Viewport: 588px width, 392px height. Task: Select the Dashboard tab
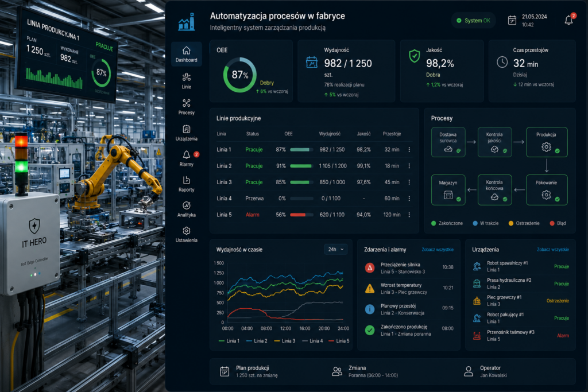[187, 55]
